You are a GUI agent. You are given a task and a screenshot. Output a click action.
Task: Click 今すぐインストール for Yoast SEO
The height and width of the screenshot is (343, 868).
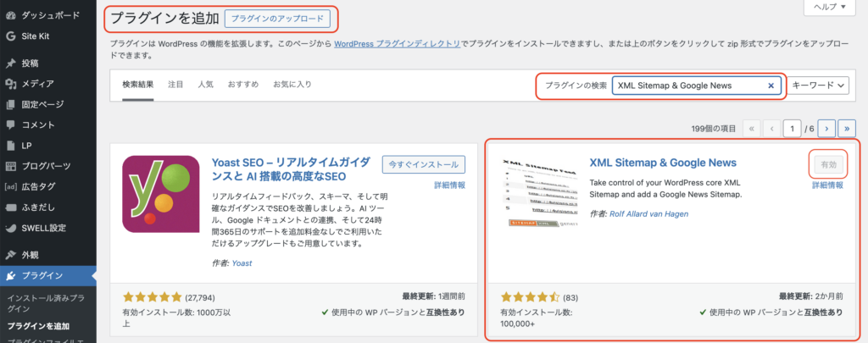click(424, 165)
